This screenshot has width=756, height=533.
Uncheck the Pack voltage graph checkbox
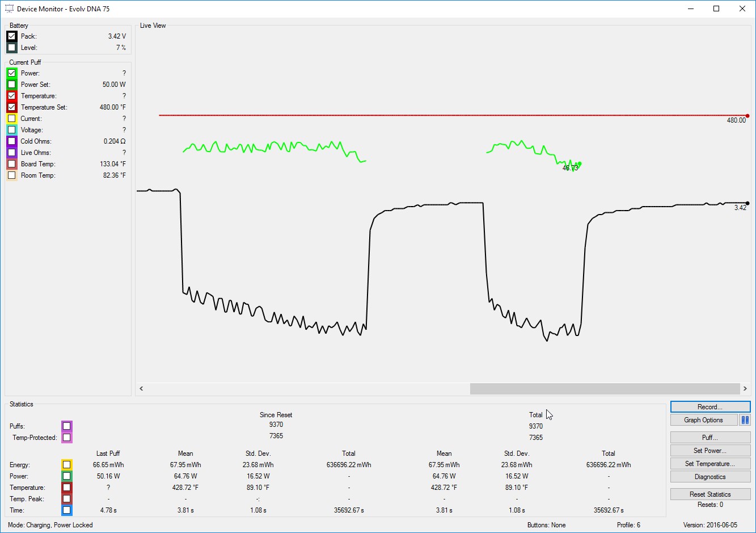click(11, 36)
